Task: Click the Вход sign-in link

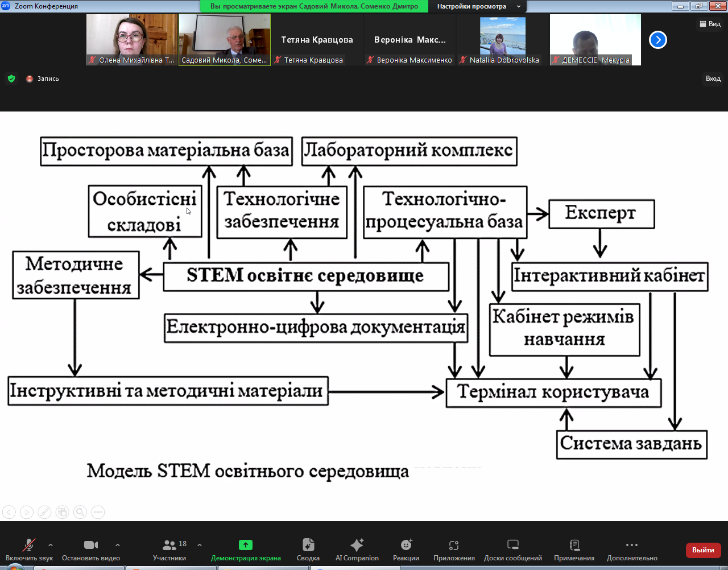Action: click(x=713, y=79)
